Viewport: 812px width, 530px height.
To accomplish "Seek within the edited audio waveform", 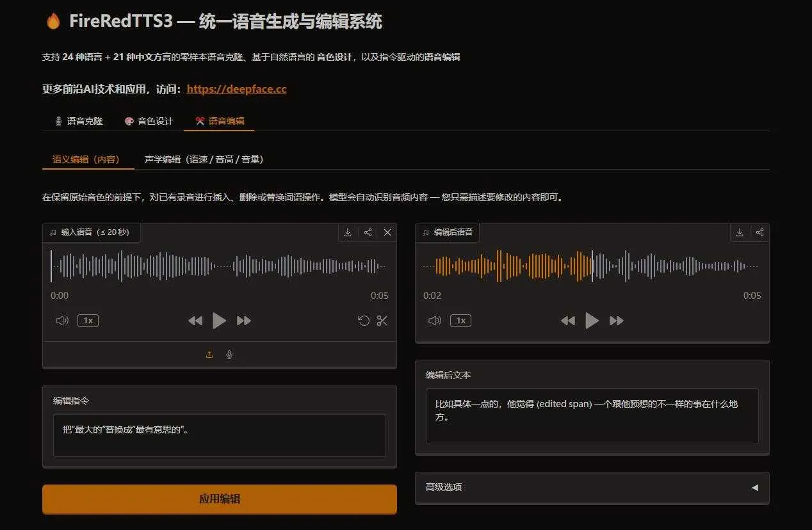I will pos(592,266).
